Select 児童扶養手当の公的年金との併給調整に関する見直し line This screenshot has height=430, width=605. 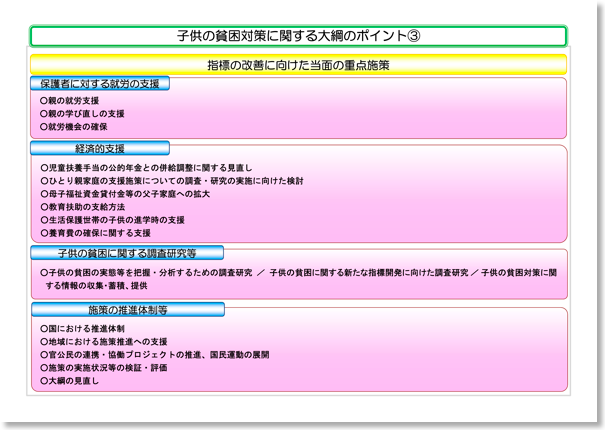(x=146, y=168)
